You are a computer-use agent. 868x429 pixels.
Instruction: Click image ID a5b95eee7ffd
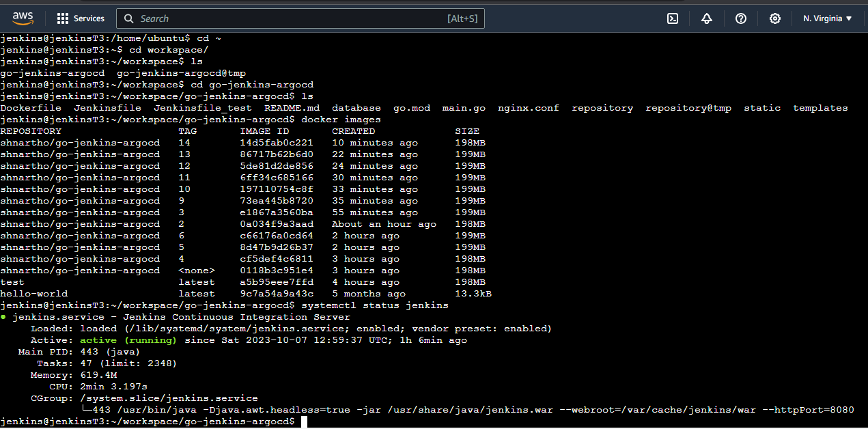(277, 282)
